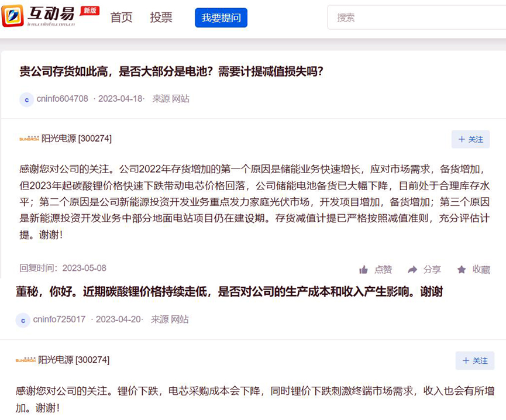Open the cninfo725017 username link
The width and height of the screenshot is (506, 420).
(x=59, y=319)
